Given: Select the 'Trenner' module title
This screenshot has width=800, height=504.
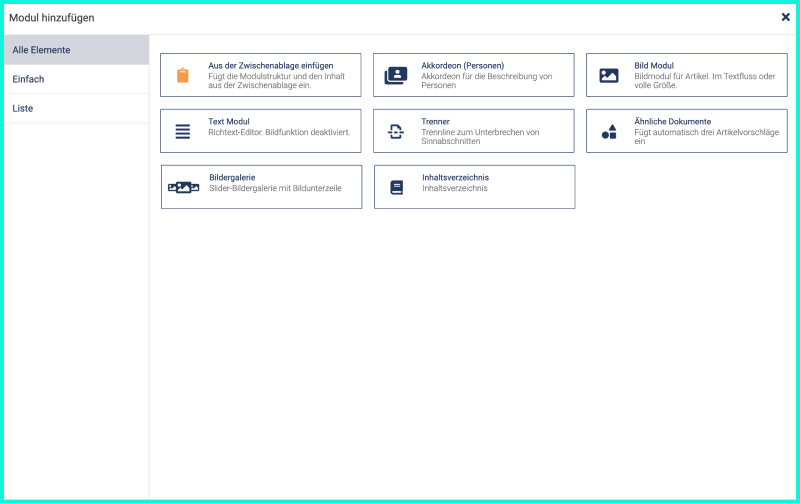Looking at the screenshot, I should click(x=435, y=121).
